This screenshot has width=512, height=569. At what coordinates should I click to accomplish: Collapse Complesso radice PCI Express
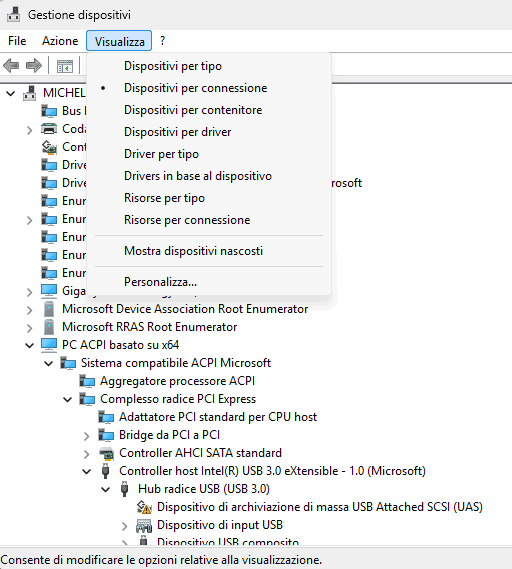(x=67, y=400)
